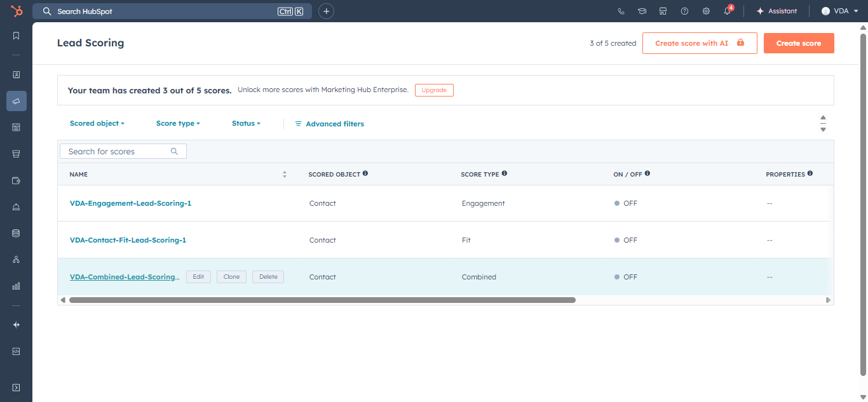Click the Create score button
Screen dimensions: 868x402
tap(799, 43)
